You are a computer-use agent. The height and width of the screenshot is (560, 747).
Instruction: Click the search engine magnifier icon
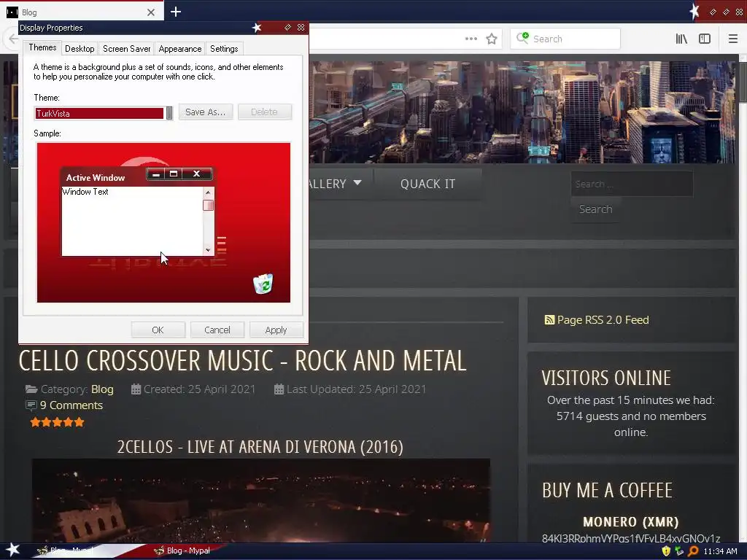click(522, 38)
